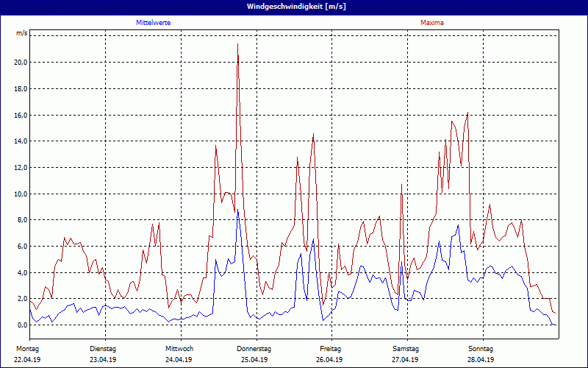Select the Sonntag day label
Image resolution: width=588 pixels, height=368 pixels.
click(481, 348)
